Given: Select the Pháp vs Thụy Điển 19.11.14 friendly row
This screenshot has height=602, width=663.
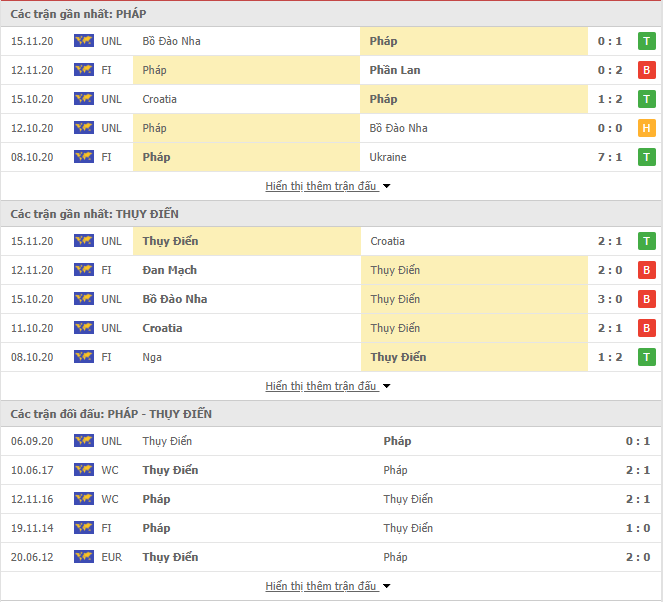Looking at the screenshot, I should (x=331, y=528).
